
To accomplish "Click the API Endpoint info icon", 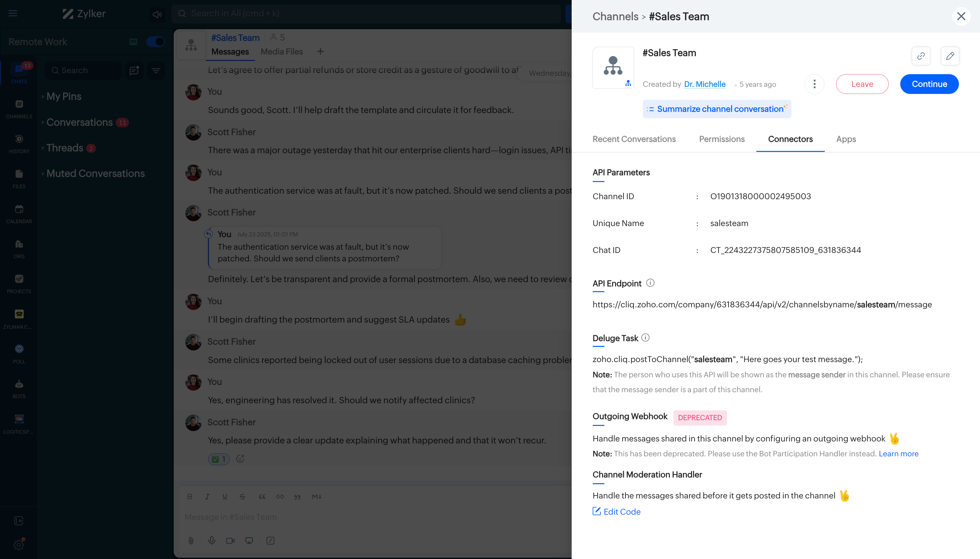I will click(650, 283).
